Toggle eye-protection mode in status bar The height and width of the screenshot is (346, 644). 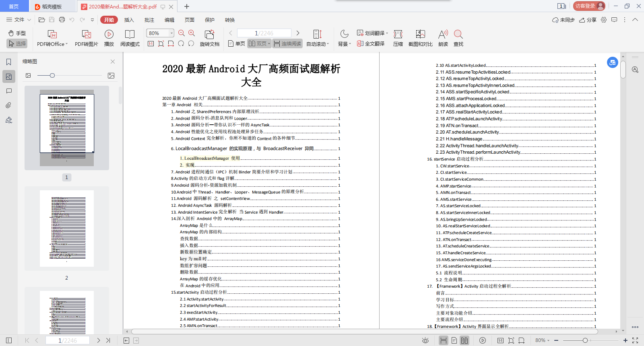click(425, 340)
